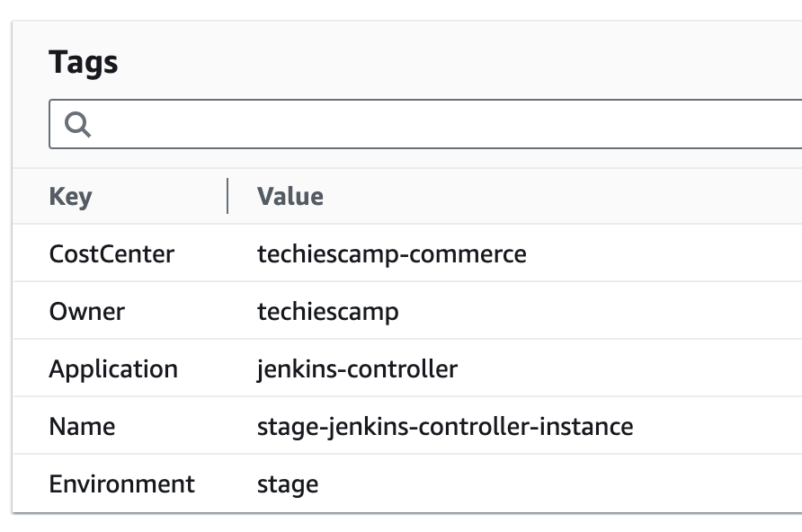Image resolution: width=802 pixels, height=532 pixels.
Task: Select the search lens icon in the Tags panel
Action: pyautogui.click(x=77, y=124)
